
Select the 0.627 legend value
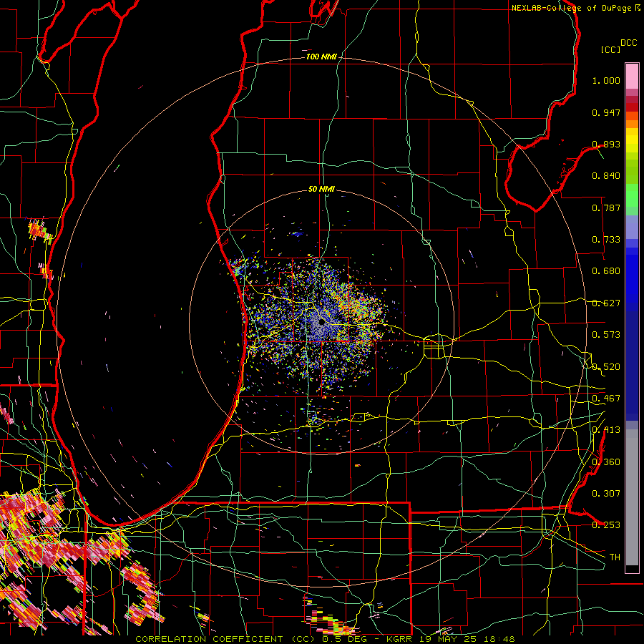coord(606,303)
